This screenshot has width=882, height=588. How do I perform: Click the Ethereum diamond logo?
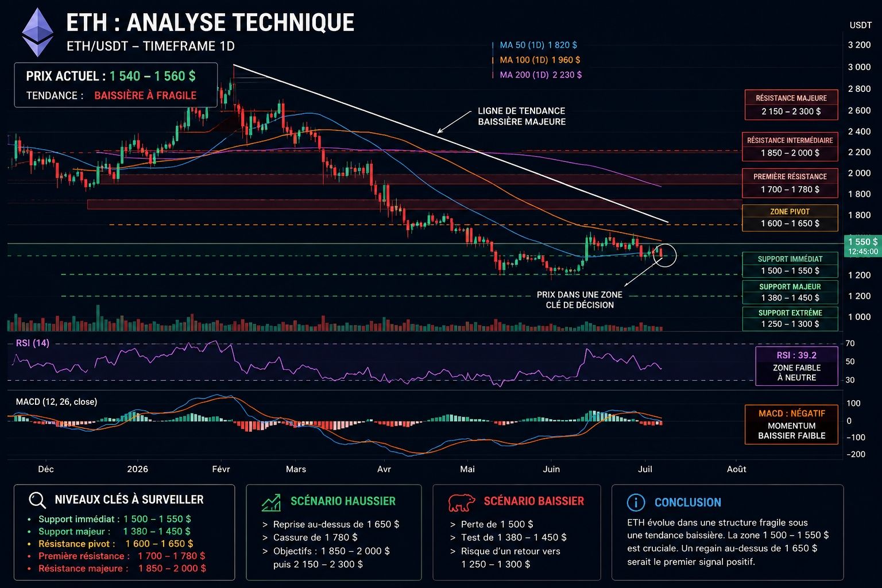pyautogui.click(x=38, y=32)
